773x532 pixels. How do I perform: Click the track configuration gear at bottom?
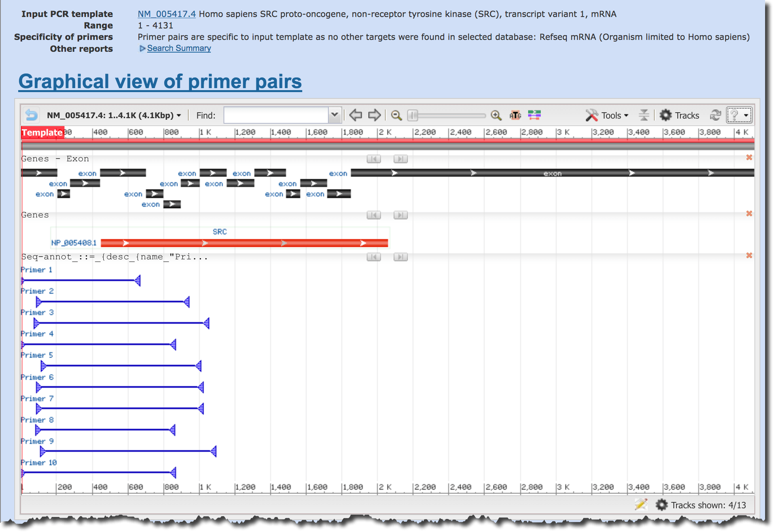661,505
